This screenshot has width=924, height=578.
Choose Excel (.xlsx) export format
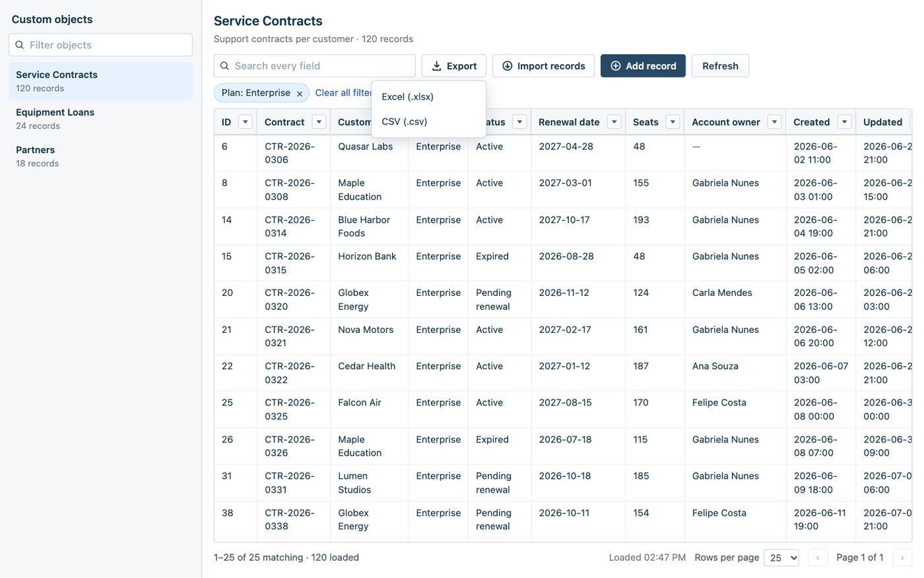(x=429, y=96)
